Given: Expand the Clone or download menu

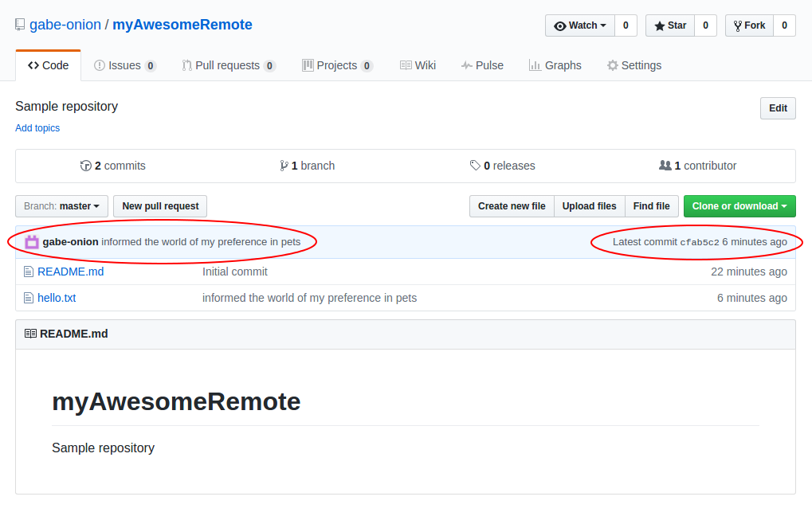Looking at the screenshot, I should (739, 206).
